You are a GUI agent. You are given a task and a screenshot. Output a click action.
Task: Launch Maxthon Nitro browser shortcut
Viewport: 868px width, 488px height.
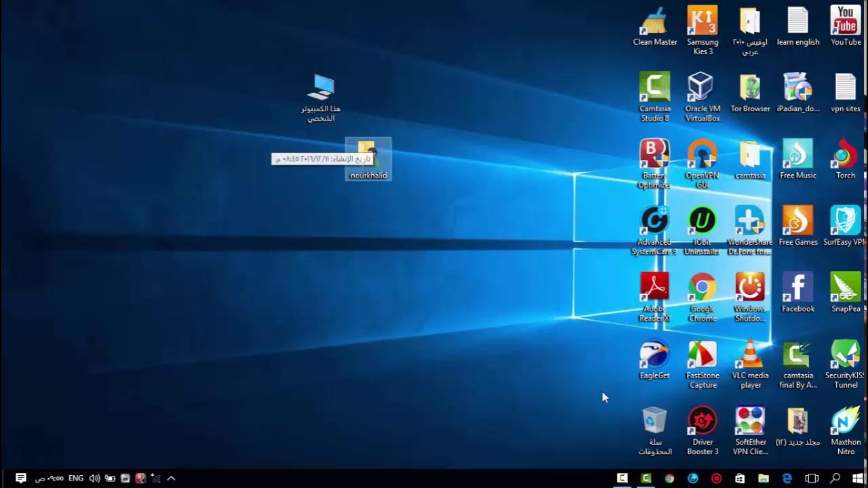click(846, 430)
